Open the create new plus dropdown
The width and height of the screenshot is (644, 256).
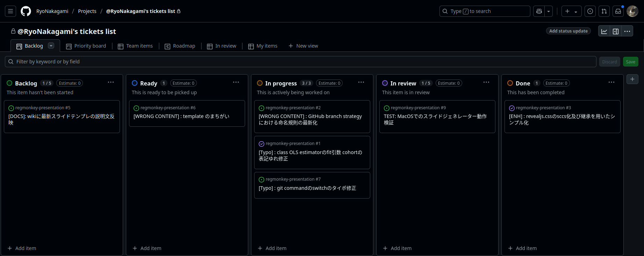point(571,11)
